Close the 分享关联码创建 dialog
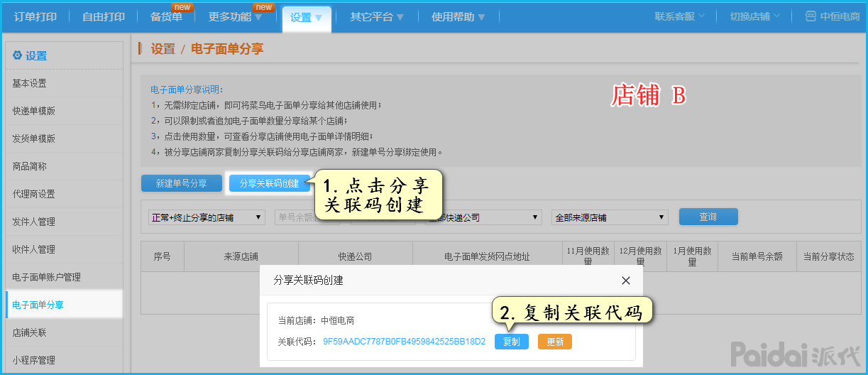The height and width of the screenshot is (375, 868). pyautogui.click(x=626, y=281)
